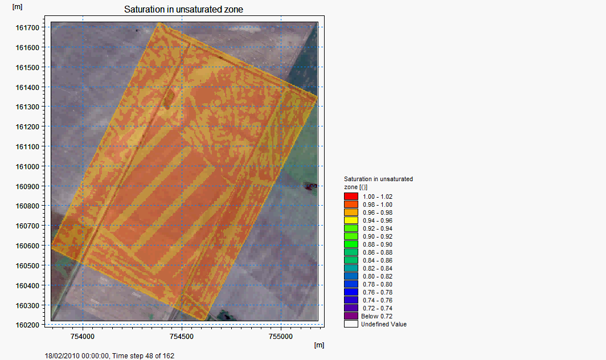Select the white Undefined Value swatch
Screen dimensions: 606x360
[351, 324]
